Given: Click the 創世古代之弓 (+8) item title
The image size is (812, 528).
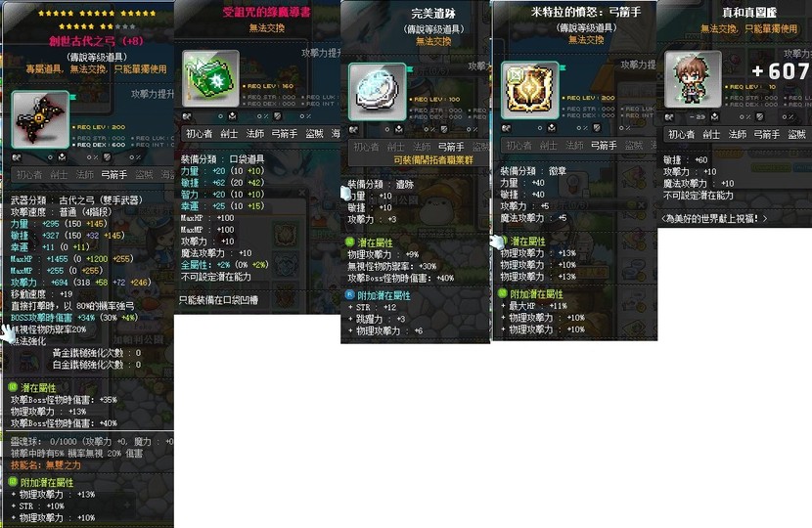Looking at the screenshot, I should pos(96,41).
